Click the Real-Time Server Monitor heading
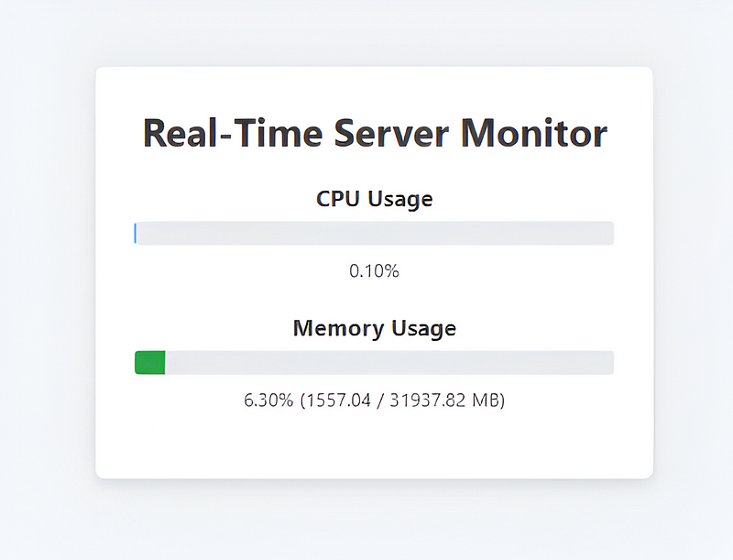733x560 pixels. [x=374, y=133]
